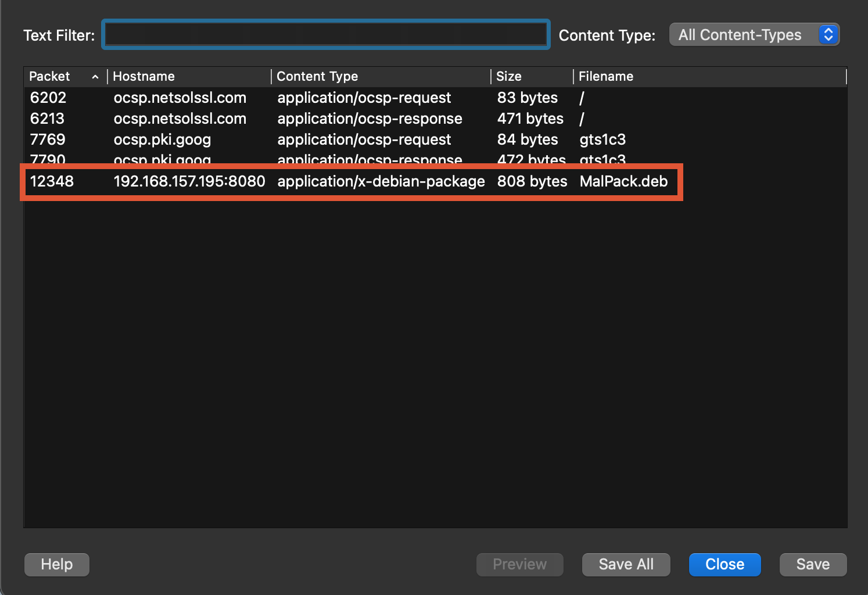Click the 471 bytes size cell
This screenshot has width=868, height=595.
coord(530,119)
